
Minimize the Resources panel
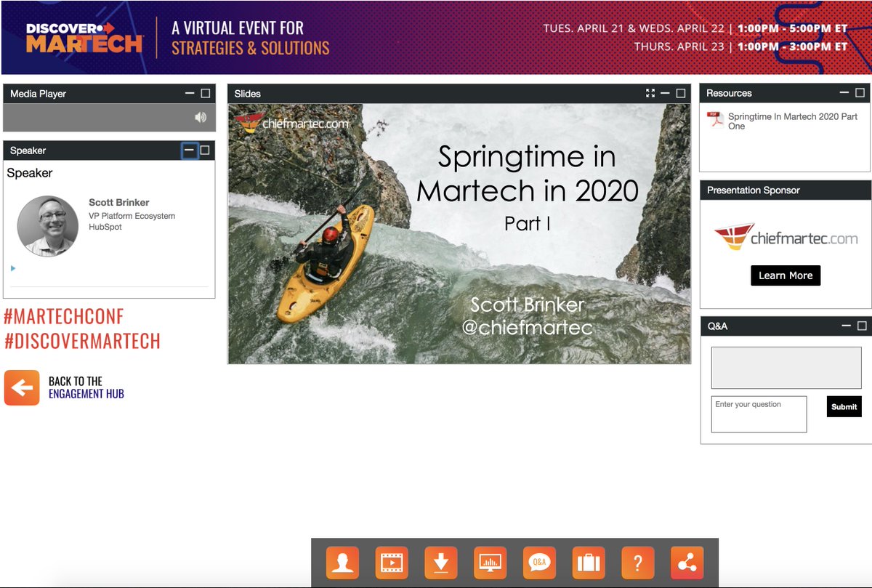pos(844,92)
